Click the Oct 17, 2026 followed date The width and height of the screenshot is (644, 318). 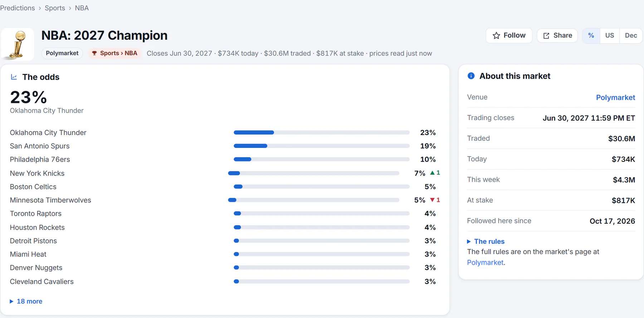coord(612,221)
